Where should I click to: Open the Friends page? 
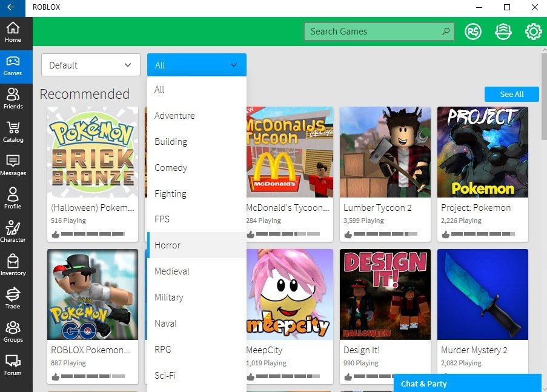[x=13, y=99]
